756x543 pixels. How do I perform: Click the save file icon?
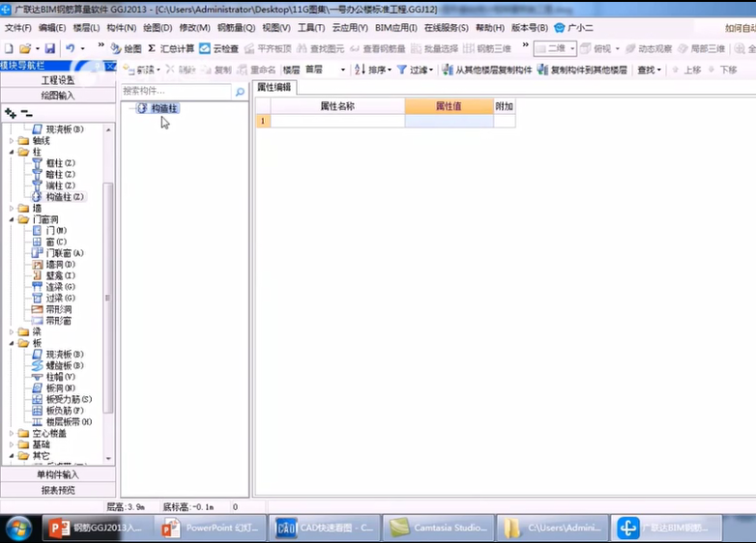pyautogui.click(x=49, y=48)
